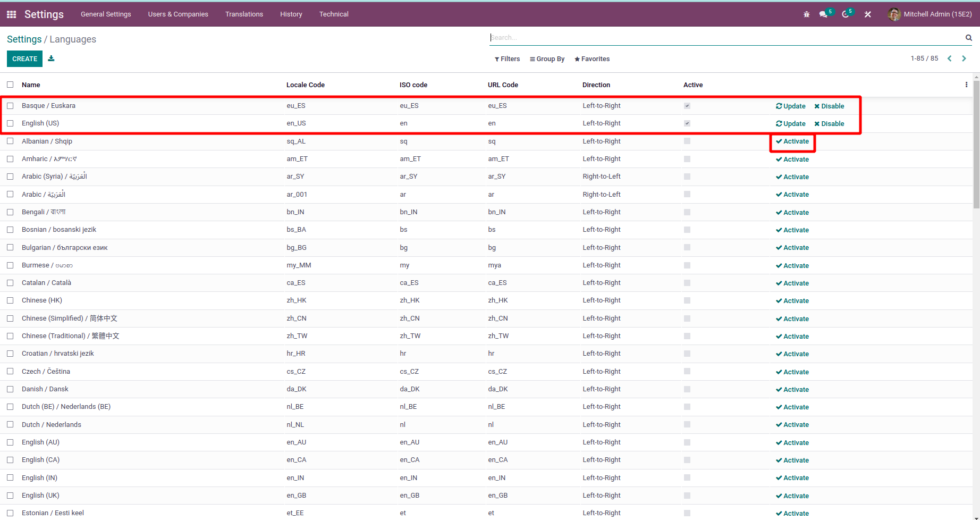Click the download export icon
This screenshot has height=520, width=980.
pyautogui.click(x=51, y=58)
